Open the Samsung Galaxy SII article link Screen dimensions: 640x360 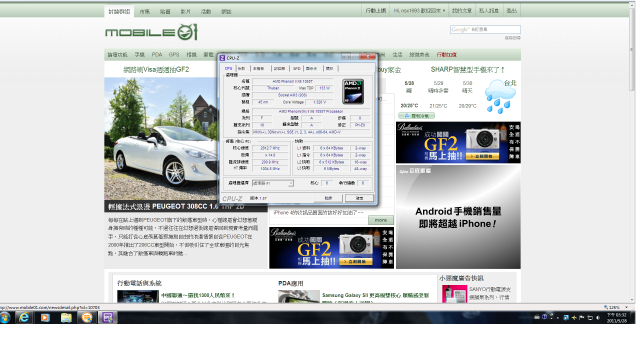[376, 295]
